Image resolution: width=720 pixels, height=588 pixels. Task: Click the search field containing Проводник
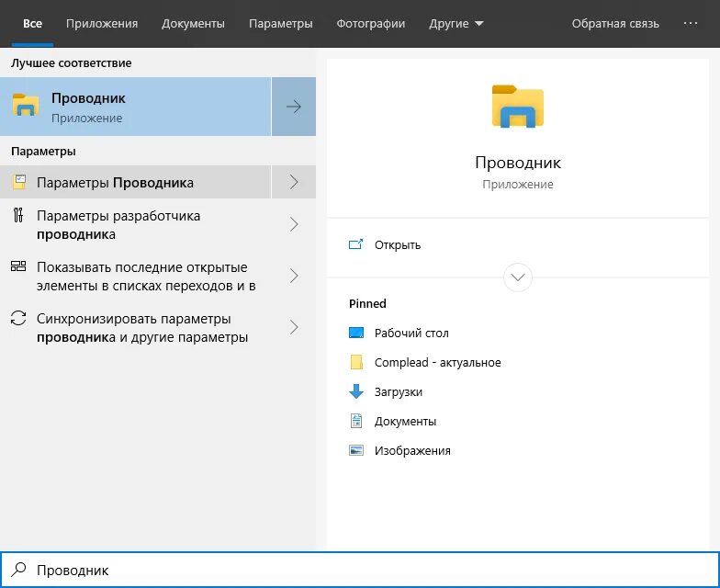pyautogui.click(x=360, y=570)
